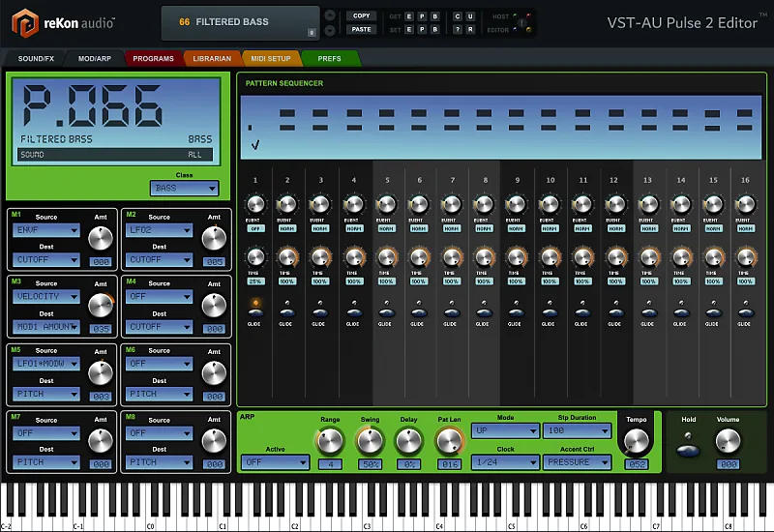The height and width of the screenshot is (532, 774).
Task: Click the GET row E button
Action: tap(408, 16)
